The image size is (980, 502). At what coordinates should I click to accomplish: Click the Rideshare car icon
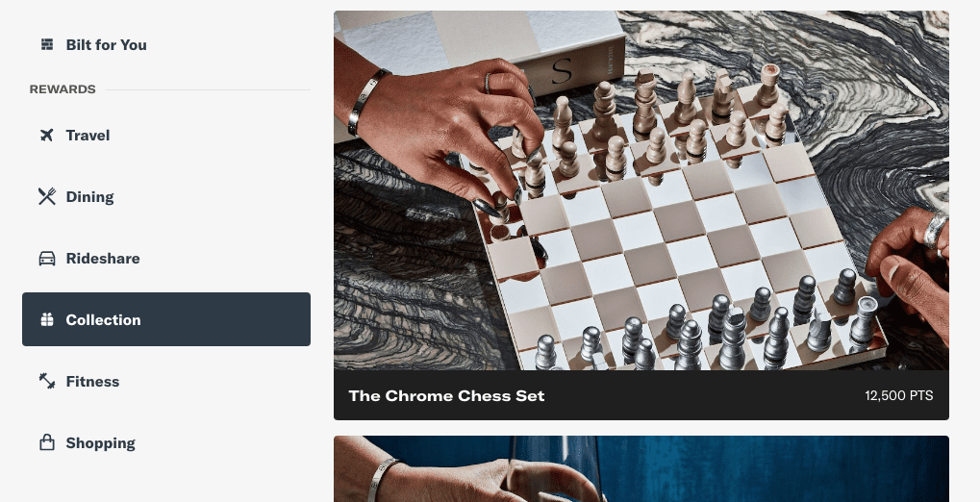tap(47, 258)
